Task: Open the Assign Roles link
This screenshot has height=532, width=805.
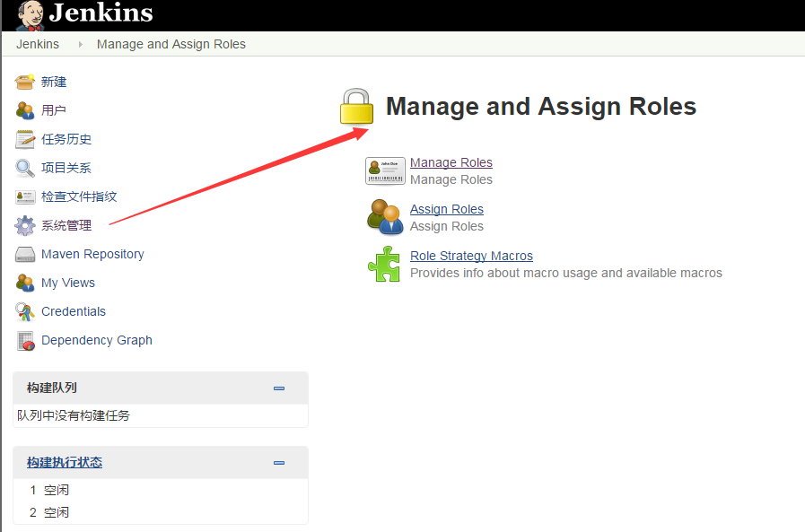Action: (446, 209)
